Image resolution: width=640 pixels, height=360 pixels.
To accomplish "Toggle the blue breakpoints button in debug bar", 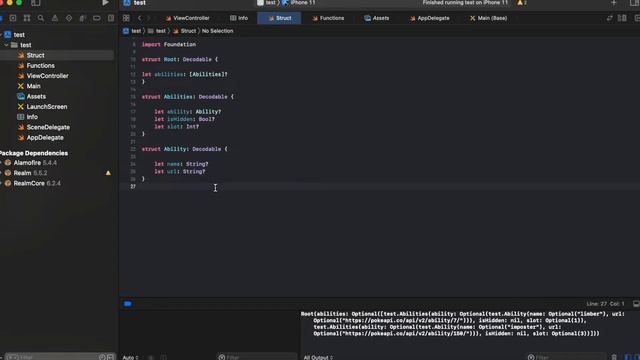I will 128,304.
